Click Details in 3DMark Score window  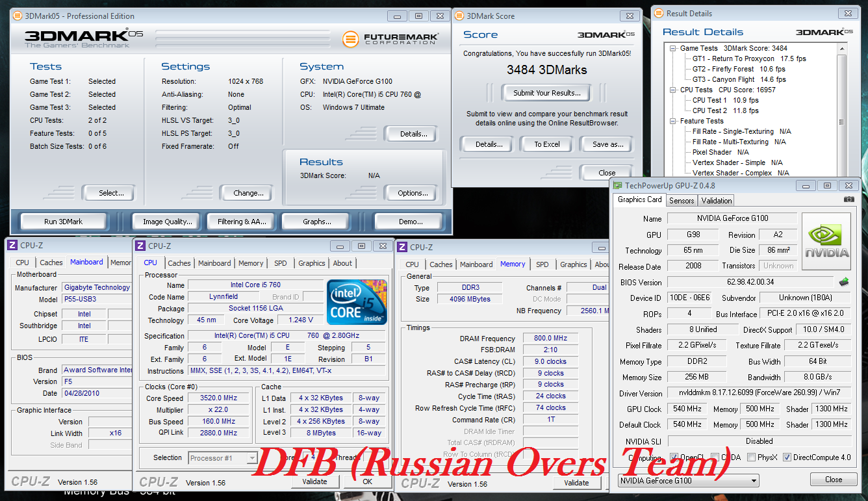click(488, 144)
